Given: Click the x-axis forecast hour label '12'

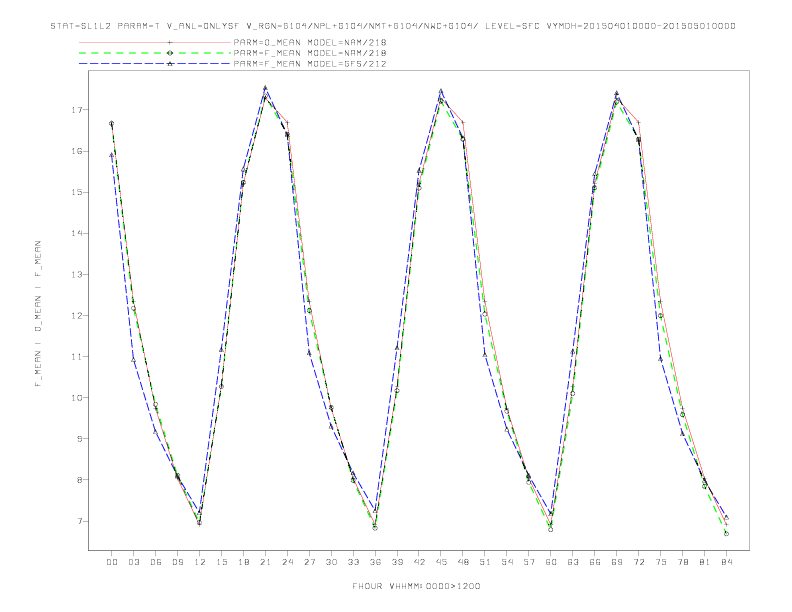Looking at the screenshot, I should click(200, 562).
